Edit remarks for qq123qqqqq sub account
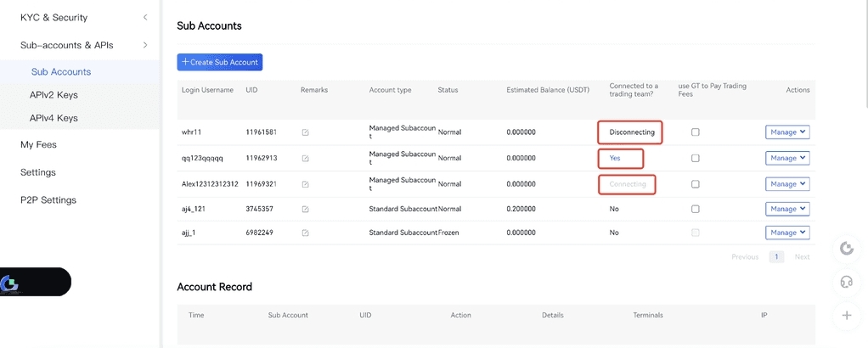Image resolution: width=868 pixels, height=348 pixels. (305, 159)
